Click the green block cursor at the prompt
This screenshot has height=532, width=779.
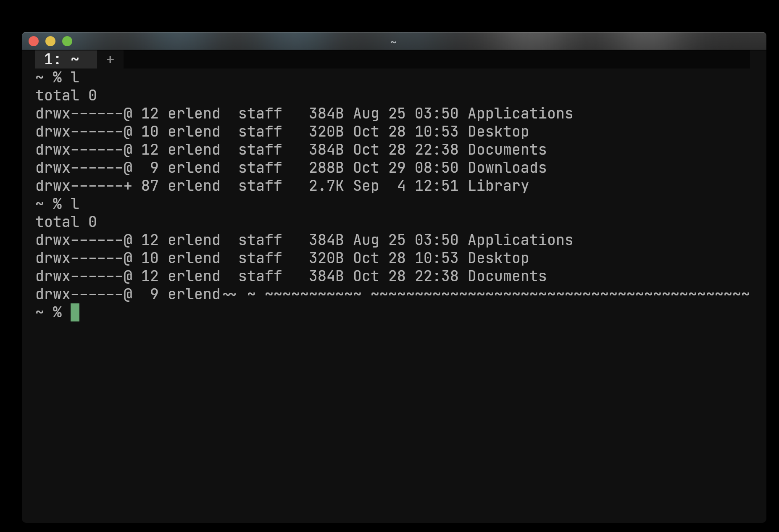[x=75, y=312]
